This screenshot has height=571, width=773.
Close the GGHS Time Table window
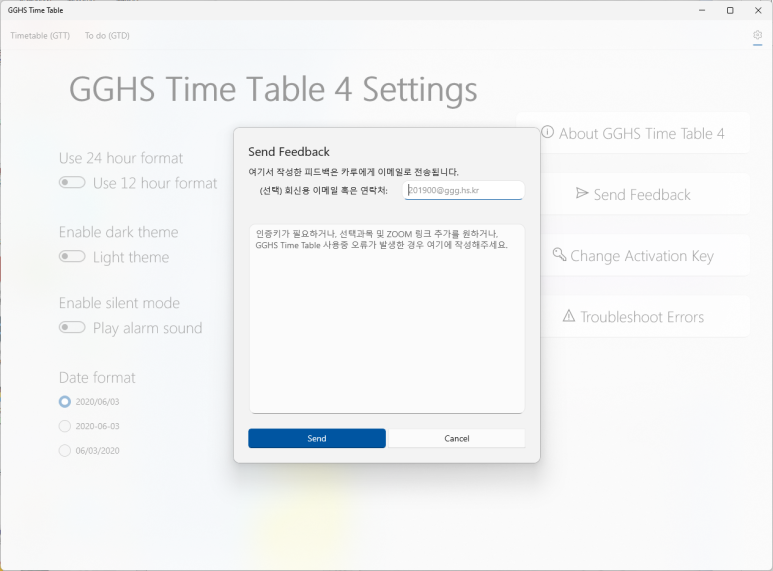[758, 10]
